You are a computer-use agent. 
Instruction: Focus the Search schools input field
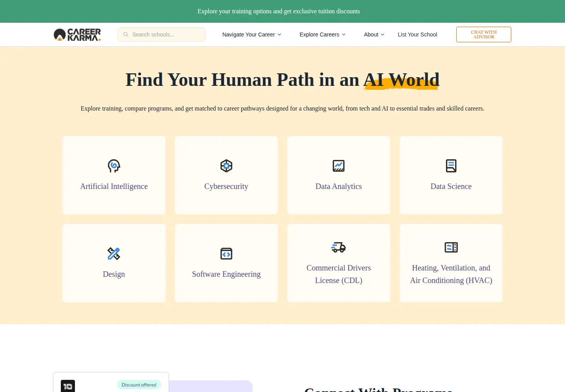162,34
